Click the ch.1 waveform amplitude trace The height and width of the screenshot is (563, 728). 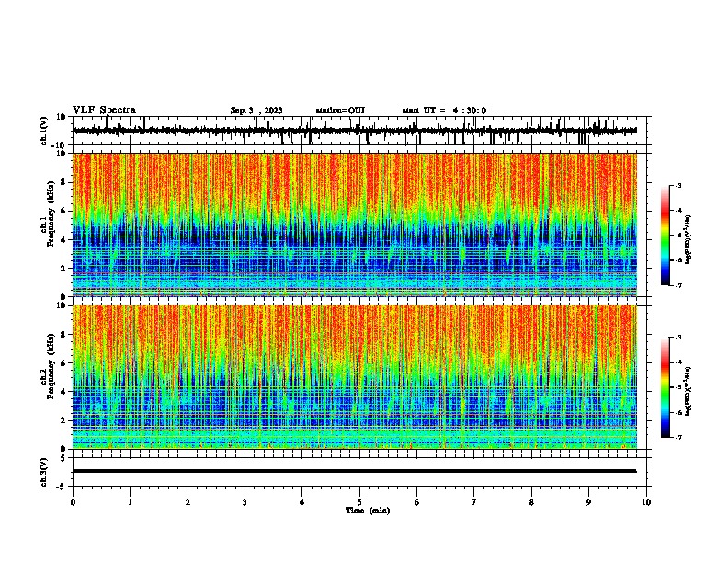tap(354, 131)
